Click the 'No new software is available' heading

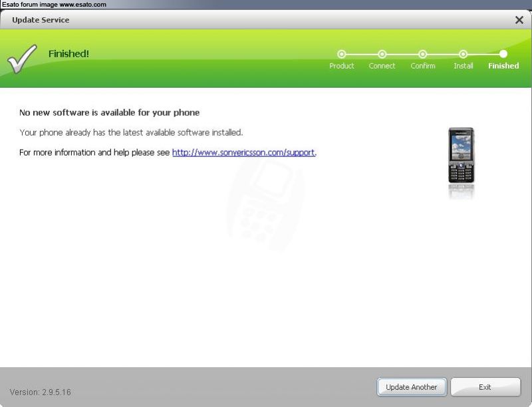109,112
